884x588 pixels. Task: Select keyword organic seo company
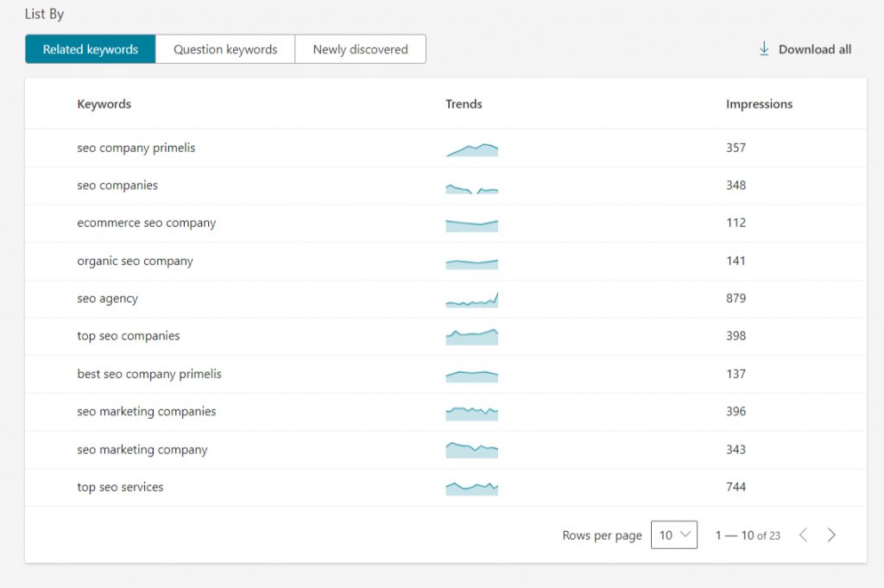[x=135, y=261]
